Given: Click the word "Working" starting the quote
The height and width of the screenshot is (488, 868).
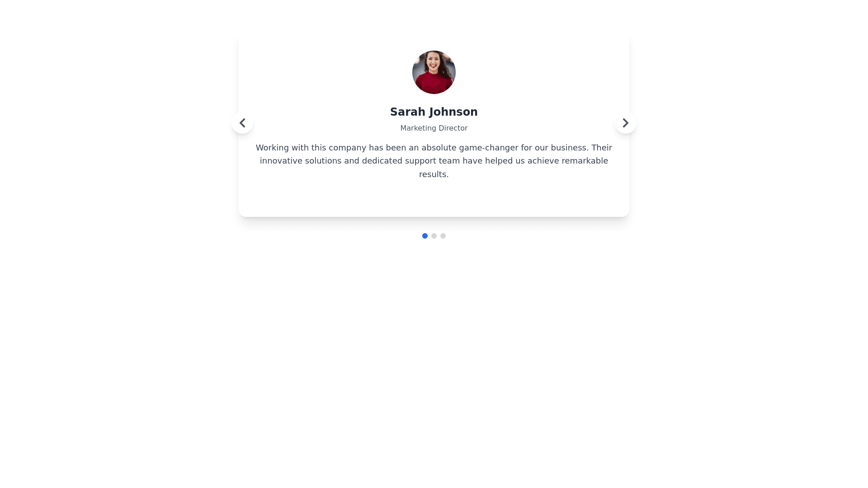Looking at the screenshot, I should click(272, 148).
